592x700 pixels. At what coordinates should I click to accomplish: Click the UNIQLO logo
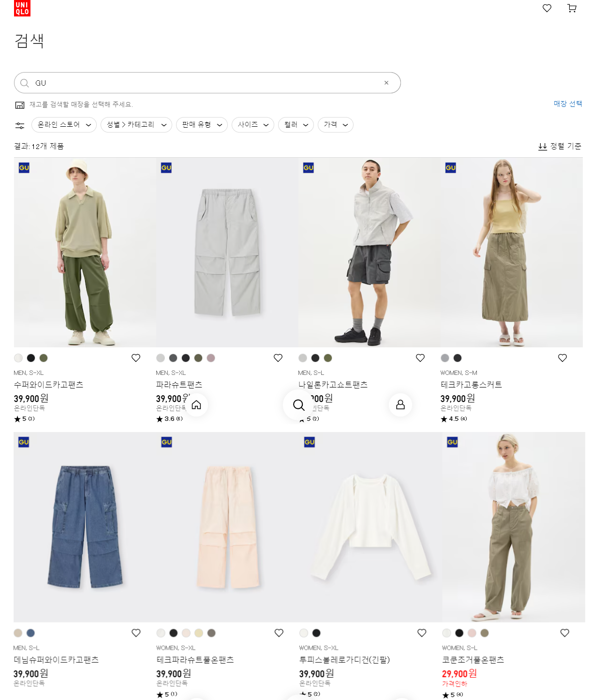(22, 8)
